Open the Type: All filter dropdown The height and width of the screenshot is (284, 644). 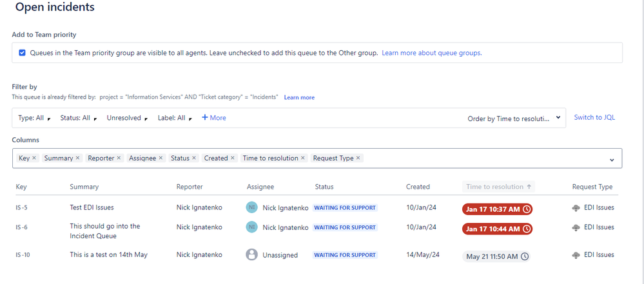[34, 118]
